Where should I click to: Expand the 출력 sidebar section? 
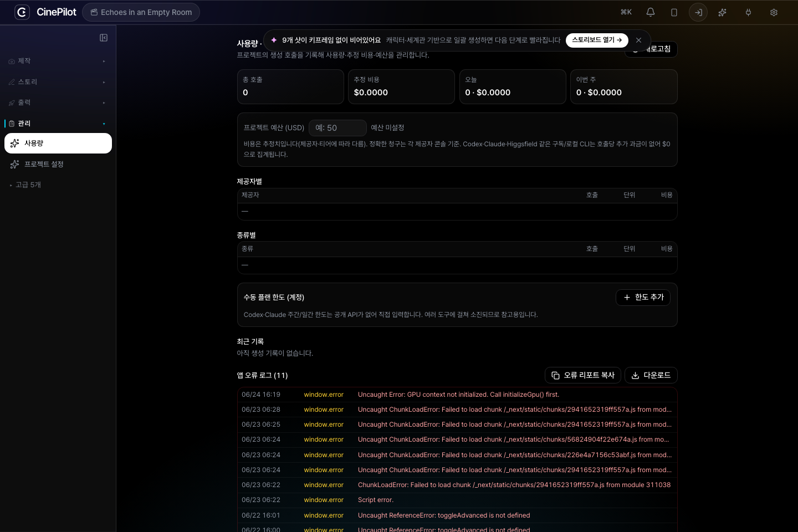(58, 103)
